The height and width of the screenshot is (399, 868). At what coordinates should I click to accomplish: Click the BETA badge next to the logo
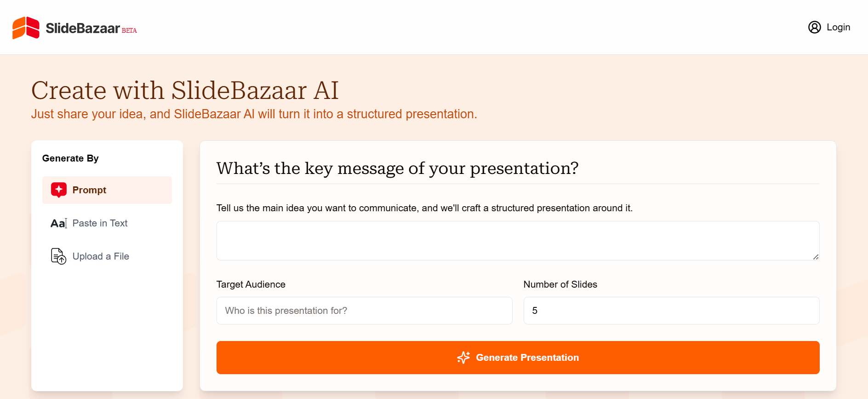[129, 30]
